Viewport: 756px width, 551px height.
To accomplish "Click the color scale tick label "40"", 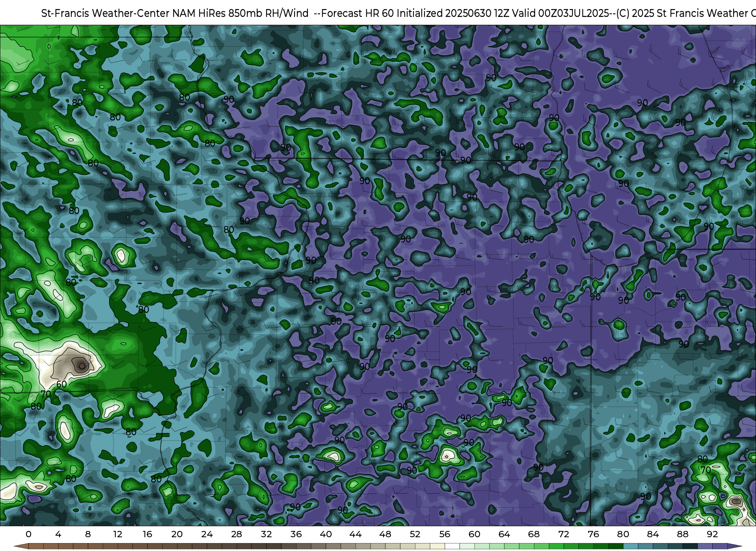I will [326, 534].
